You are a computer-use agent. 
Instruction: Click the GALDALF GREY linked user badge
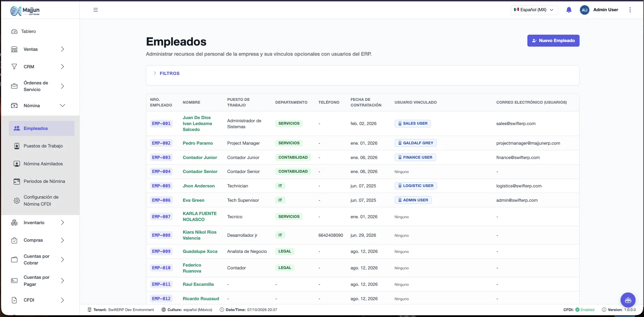tap(416, 143)
